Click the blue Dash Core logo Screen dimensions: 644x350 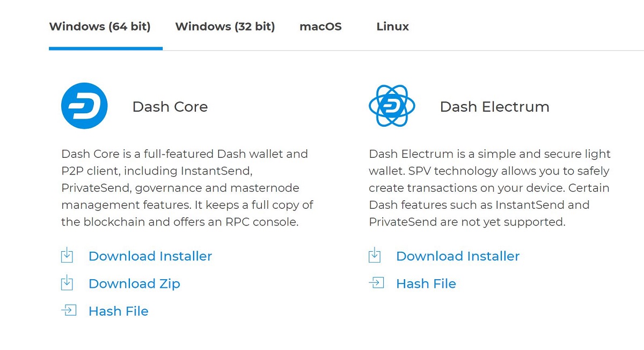tap(84, 106)
